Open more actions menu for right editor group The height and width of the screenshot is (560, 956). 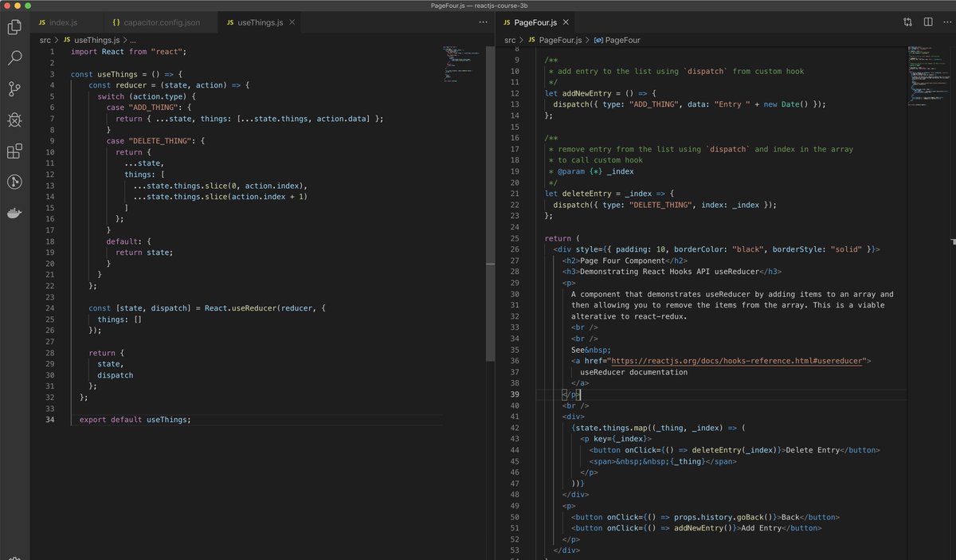tap(947, 22)
